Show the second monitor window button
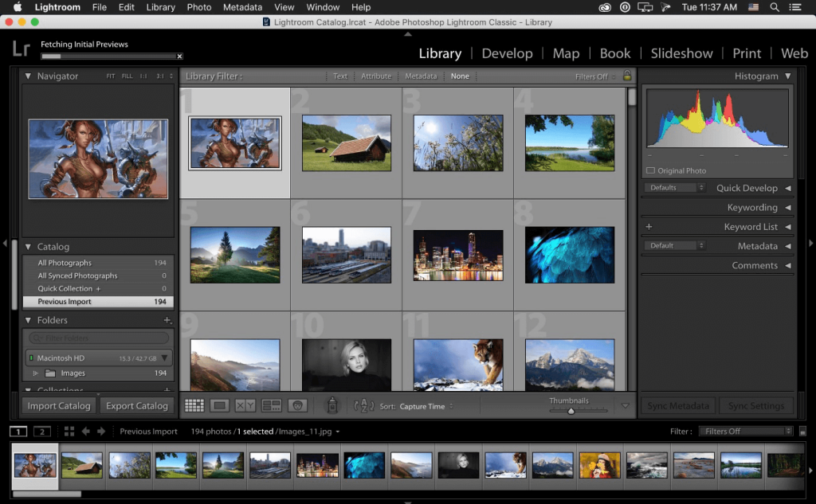The height and width of the screenshot is (504, 816). pyautogui.click(x=41, y=432)
